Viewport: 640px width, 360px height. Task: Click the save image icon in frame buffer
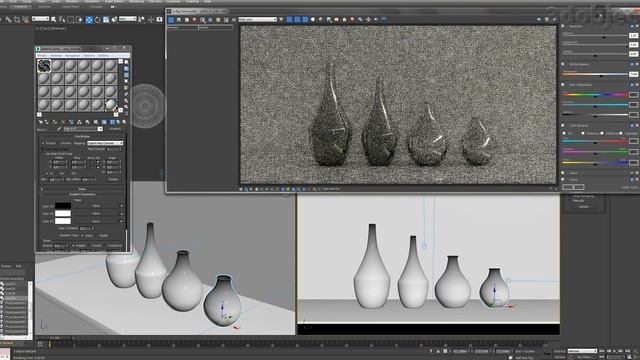[x=179, y=19]
